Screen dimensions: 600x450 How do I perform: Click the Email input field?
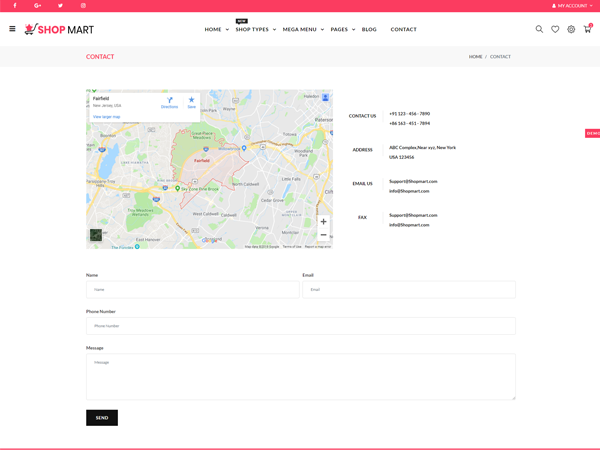click(x=409, y=289)
